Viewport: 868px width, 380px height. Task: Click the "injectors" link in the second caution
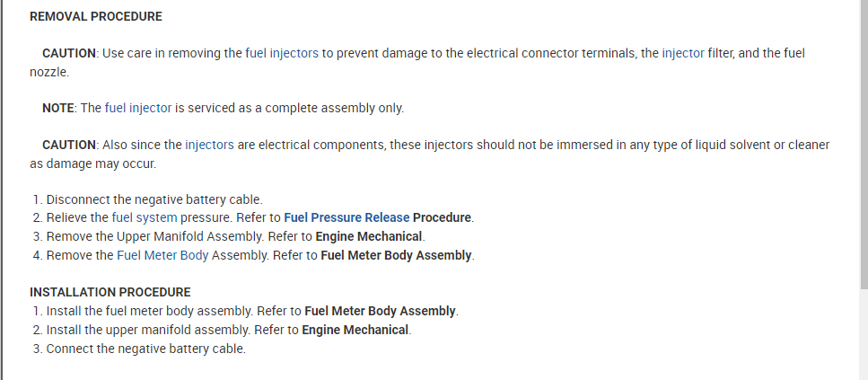pos(209,145)
